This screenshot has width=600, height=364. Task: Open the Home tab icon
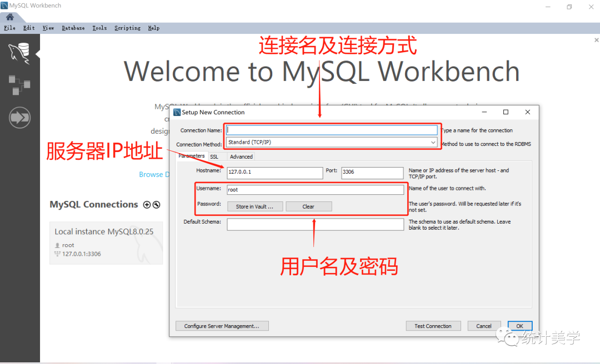point(10,17)
